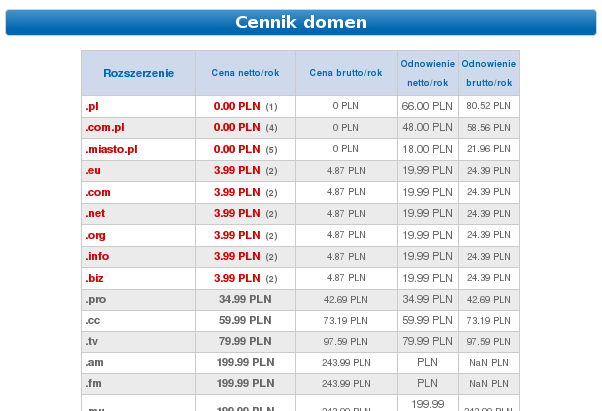Image resolution: width=602 pixels, height=411 pixels.
Task: Click the Cennik domen header banner
Action: coord(301,22)
